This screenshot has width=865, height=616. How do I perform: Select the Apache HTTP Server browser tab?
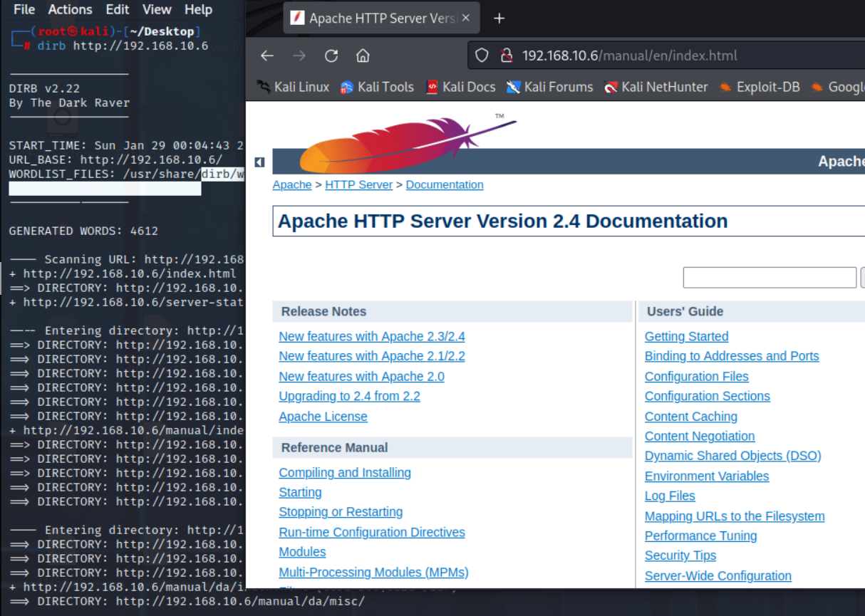[380, 19]
